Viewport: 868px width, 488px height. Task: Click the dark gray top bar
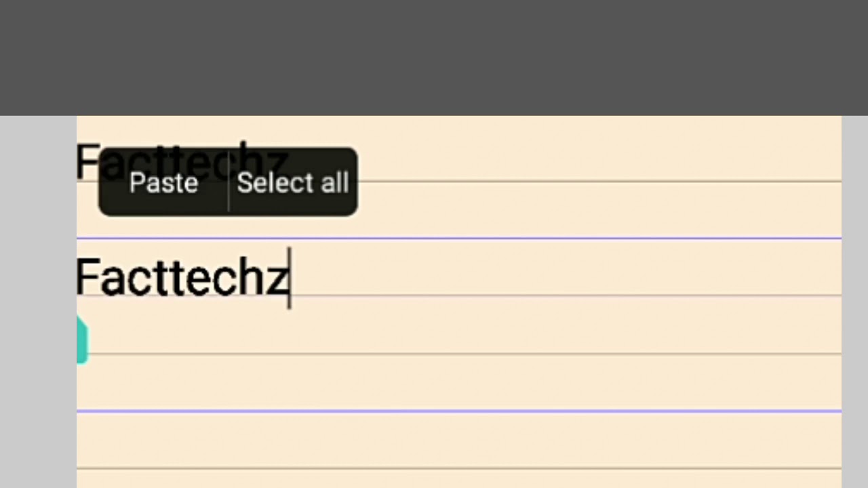[434, 58]
